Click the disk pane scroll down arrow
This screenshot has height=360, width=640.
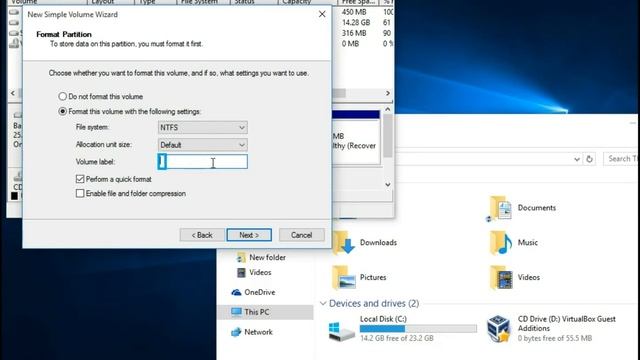(388, 185)
